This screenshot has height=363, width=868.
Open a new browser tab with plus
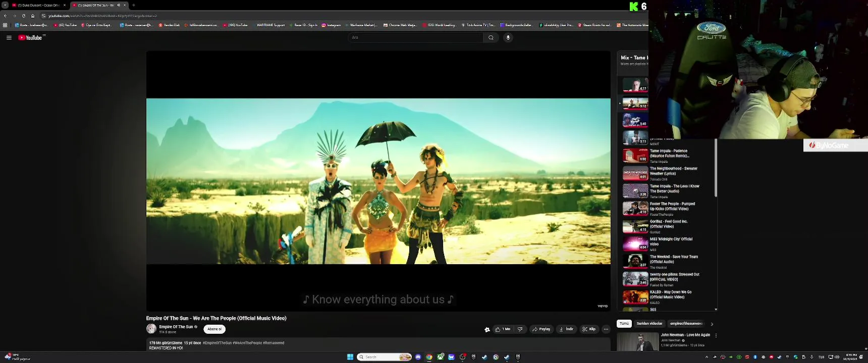tap(134, 5)
